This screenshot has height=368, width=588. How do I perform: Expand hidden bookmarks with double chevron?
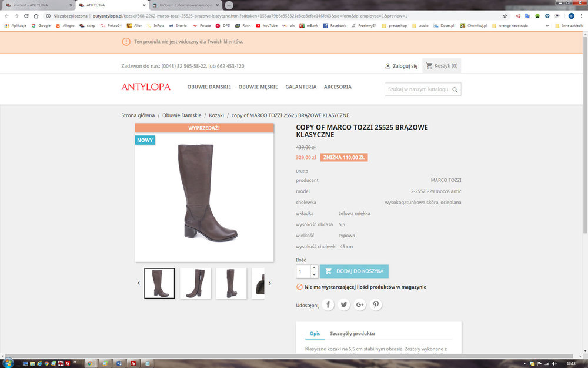[x=547, y=25]
